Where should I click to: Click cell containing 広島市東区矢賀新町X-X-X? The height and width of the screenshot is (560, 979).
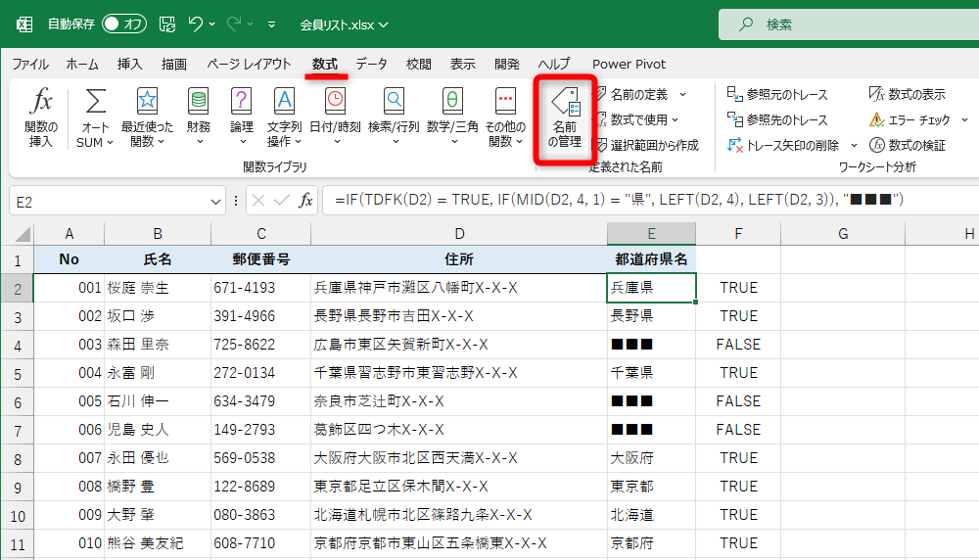(459, 345)
